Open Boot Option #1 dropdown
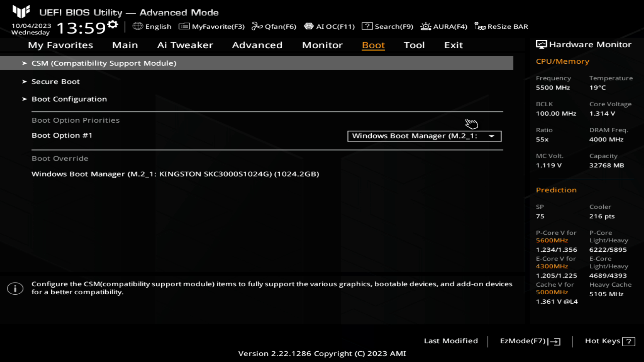Image resolution: width=644 pixels, height=362 pixels. pos(424,136)
